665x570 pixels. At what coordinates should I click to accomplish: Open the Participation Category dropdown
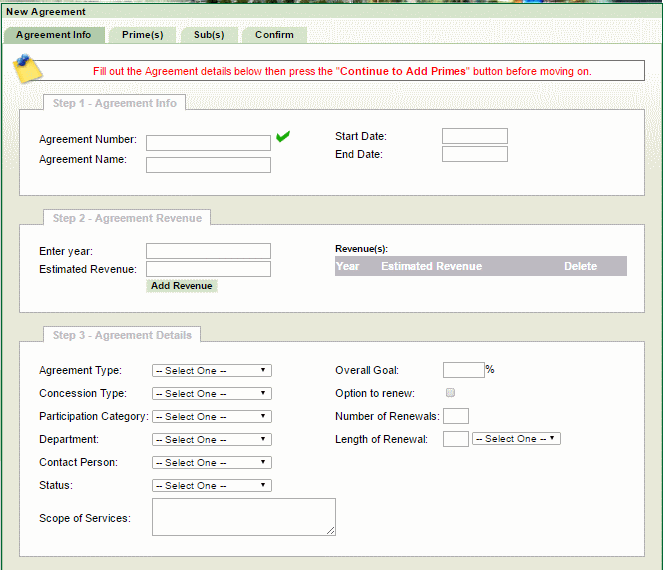[x=211, y=417]
